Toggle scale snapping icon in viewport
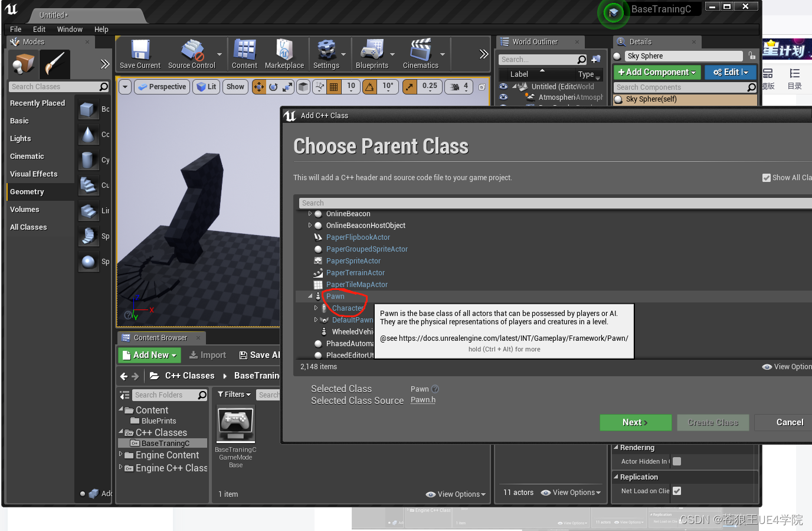The image size is (812, 531). click(x=410, y=87)
